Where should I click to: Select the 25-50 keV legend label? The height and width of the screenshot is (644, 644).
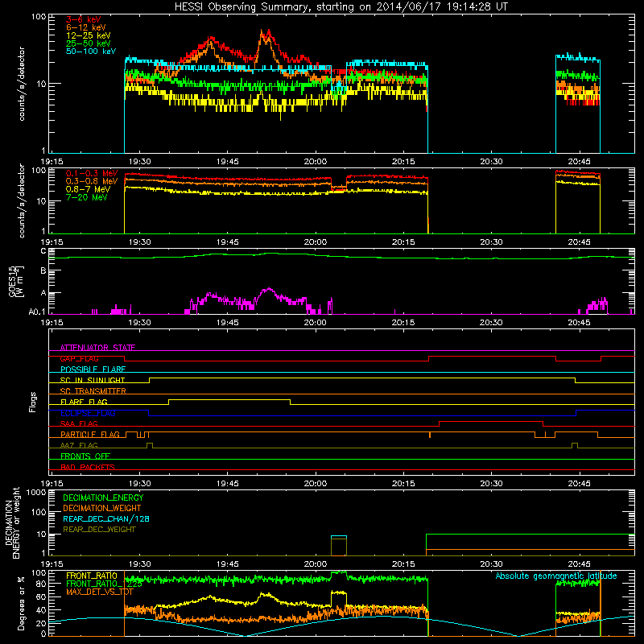click(89, 43)
